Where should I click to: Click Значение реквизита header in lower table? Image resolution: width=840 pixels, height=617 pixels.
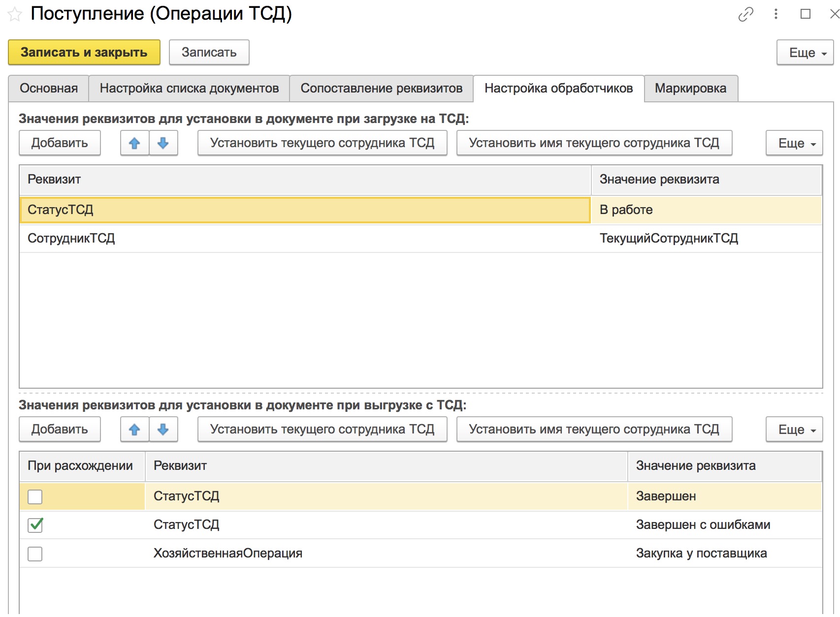pos(725,466)
